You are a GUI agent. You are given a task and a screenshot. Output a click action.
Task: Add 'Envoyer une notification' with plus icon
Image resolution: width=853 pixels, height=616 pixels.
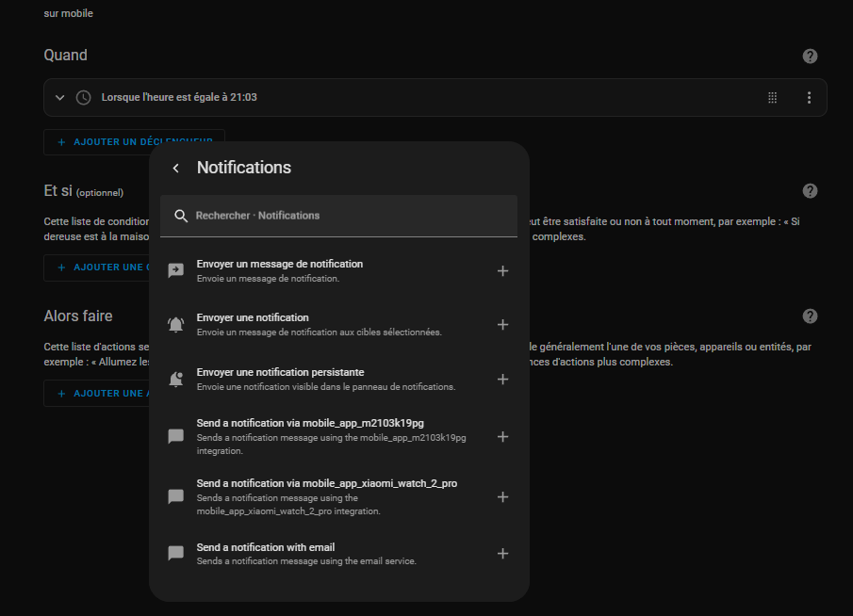[x=502, y=325]
